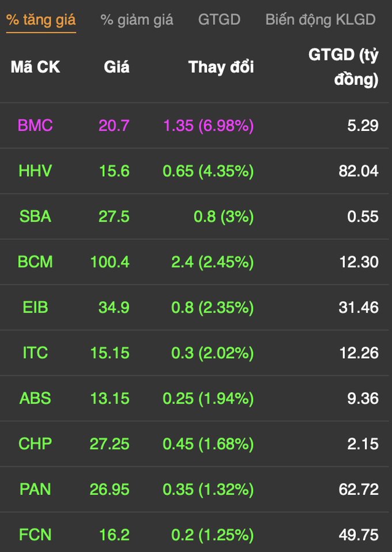The height and width of the screenshot is (552, 392).
Task: Open the BMC stock ticker
Action: (35, 126)
